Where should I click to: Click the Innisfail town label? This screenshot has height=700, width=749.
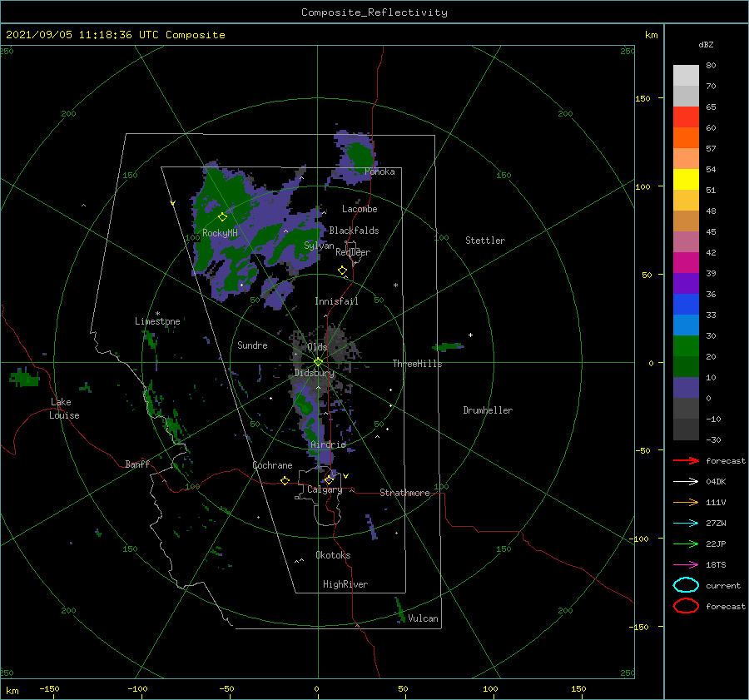(336, 301)
